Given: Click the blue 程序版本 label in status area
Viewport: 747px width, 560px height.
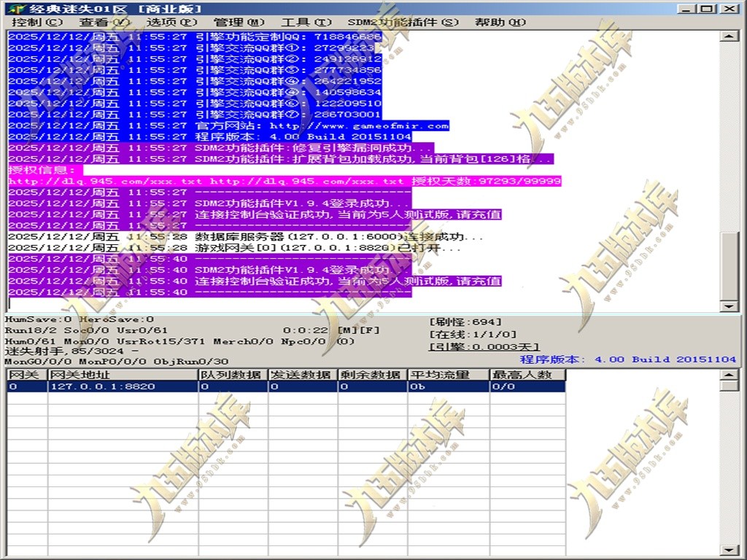Looking at the screenshot, I should [x=628, y=359].
